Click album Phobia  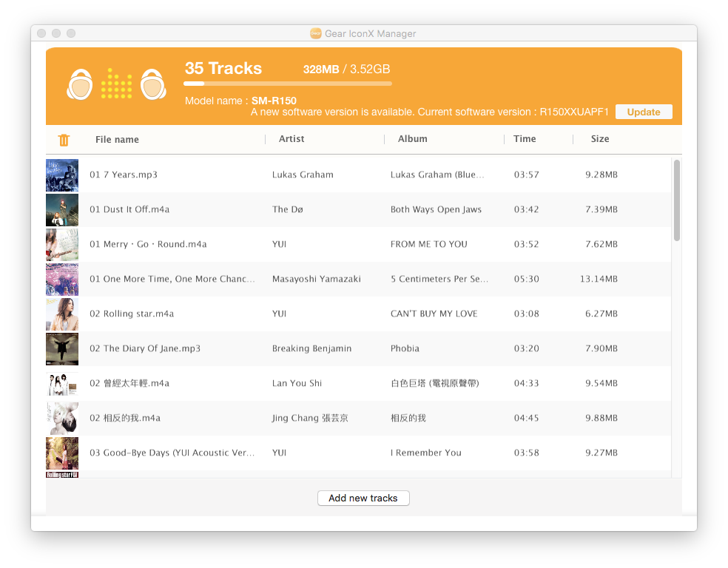[x=405, y=348]
